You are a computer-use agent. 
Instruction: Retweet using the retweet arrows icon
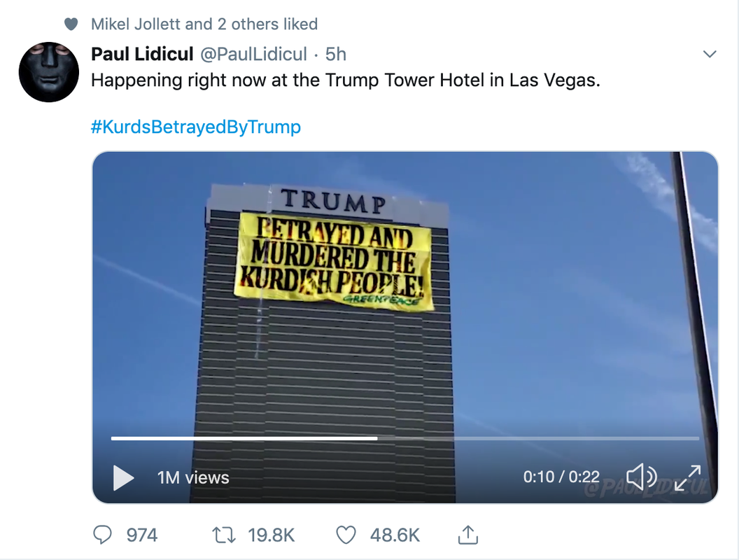[224, 535]
